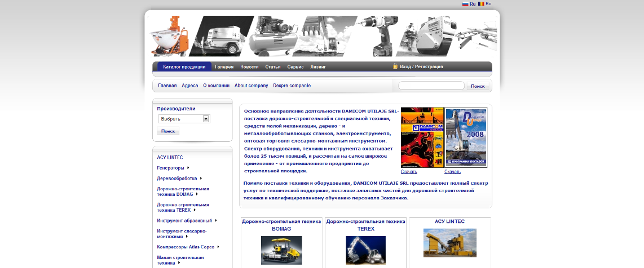Go to the Галерея menu item
This screenshot has height=268, width=644.
224,67
